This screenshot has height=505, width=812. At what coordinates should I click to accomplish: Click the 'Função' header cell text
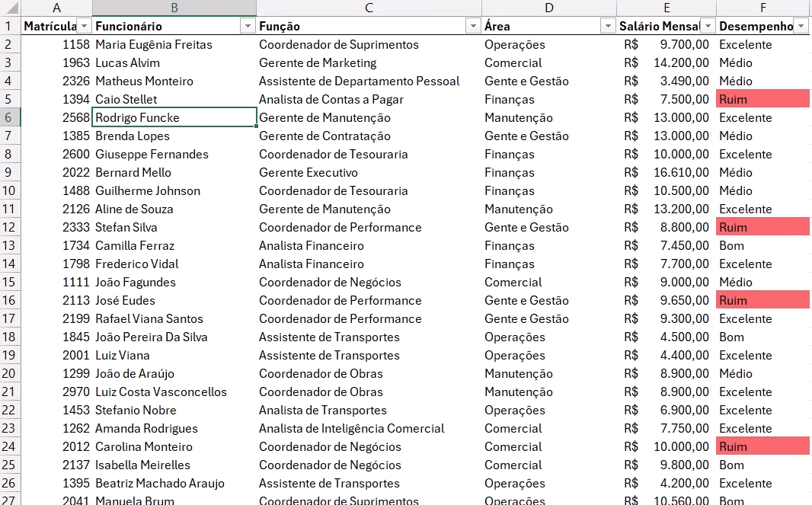pyautogui.click(x=280, y=27)
